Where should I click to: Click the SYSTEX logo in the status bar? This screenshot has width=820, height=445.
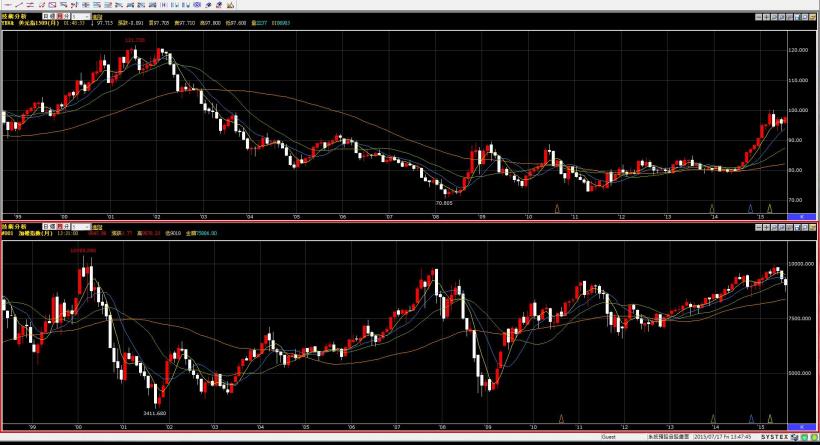point(773,438)
